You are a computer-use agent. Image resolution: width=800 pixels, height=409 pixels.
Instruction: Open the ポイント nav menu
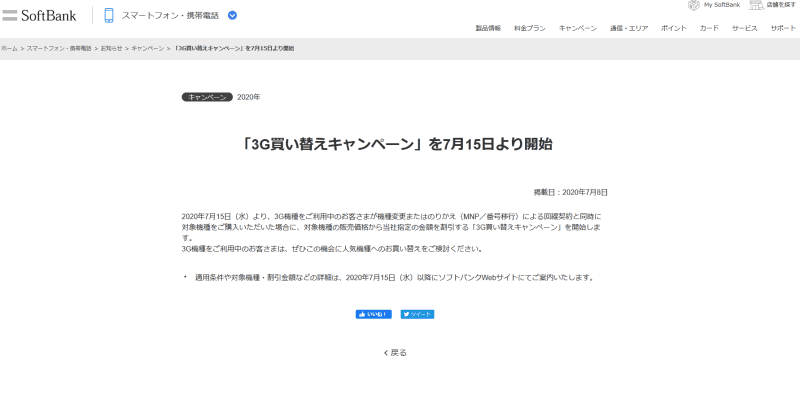tap(673, 29)
